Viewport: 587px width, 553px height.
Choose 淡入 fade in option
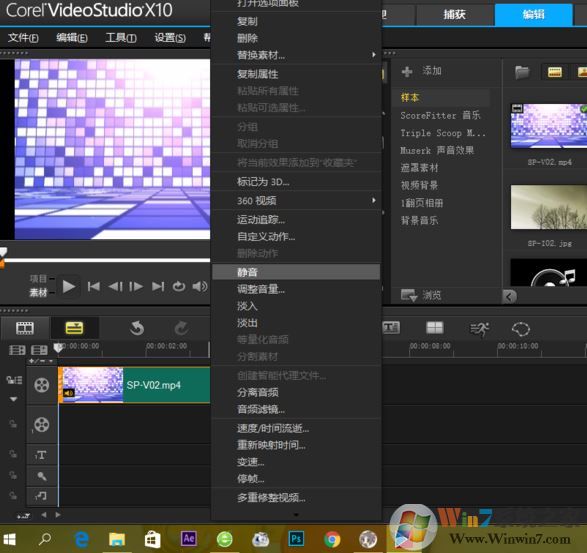296,306
